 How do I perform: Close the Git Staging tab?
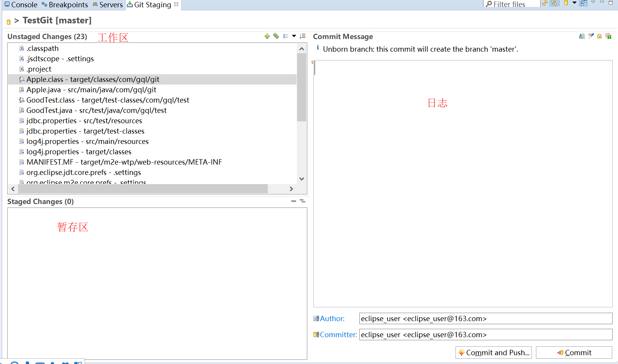coord(176,4)
